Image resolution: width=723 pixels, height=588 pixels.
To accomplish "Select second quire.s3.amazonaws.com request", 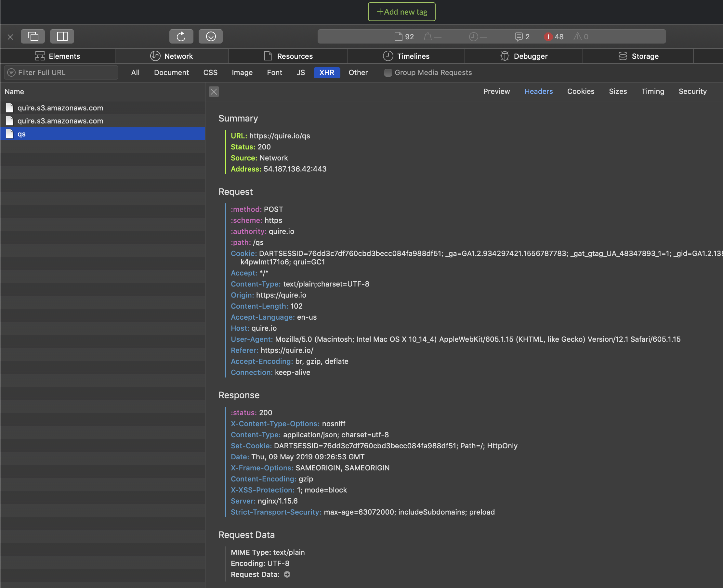I will 103,121.
